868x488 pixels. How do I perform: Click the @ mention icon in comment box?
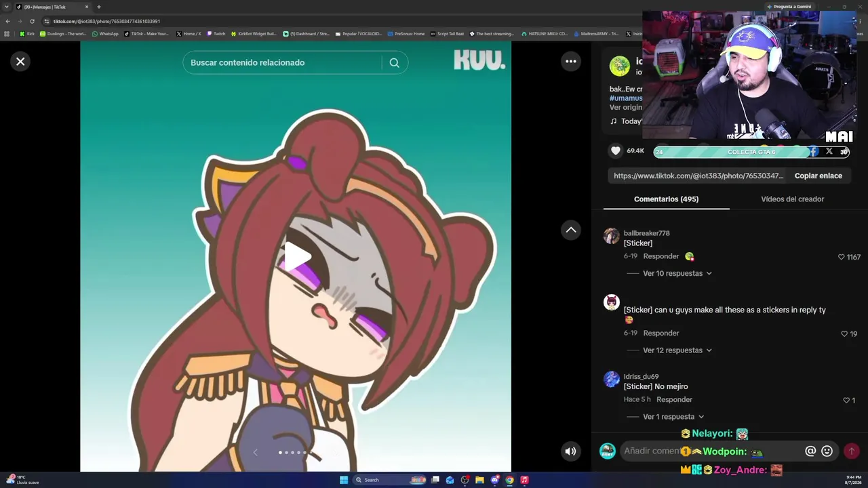pyautogui.click(x=810, y=451)
